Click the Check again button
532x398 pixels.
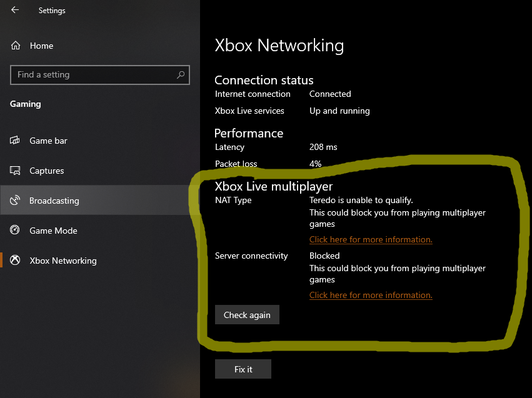point(247,315)
